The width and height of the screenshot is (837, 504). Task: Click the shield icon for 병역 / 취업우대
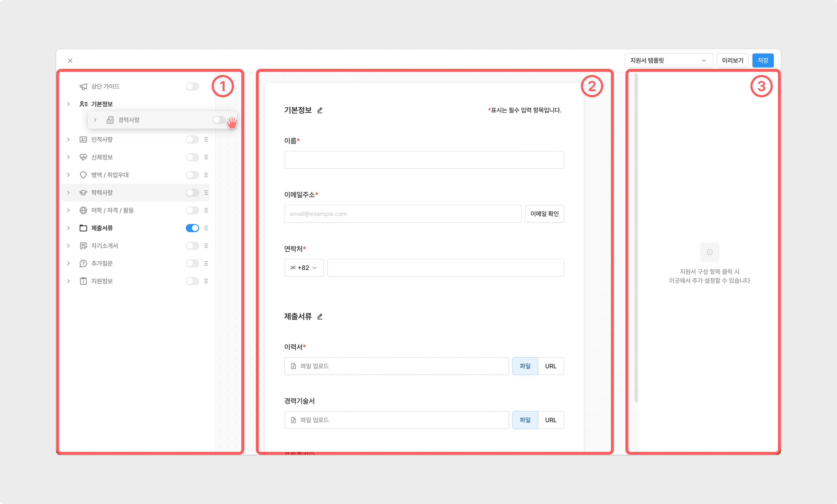pyautogui.click(x=83, y=175)
